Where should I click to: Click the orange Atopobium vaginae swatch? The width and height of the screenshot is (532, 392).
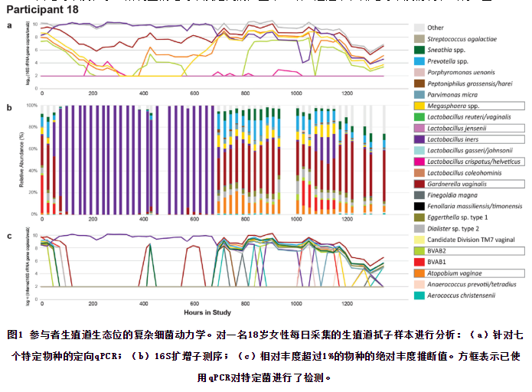[419, 273]
